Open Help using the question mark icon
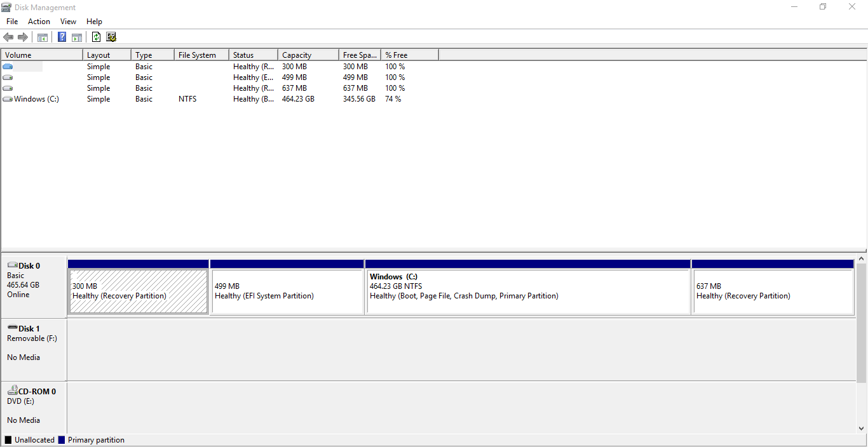The image size is (868, 447). (x=62, y=37)
